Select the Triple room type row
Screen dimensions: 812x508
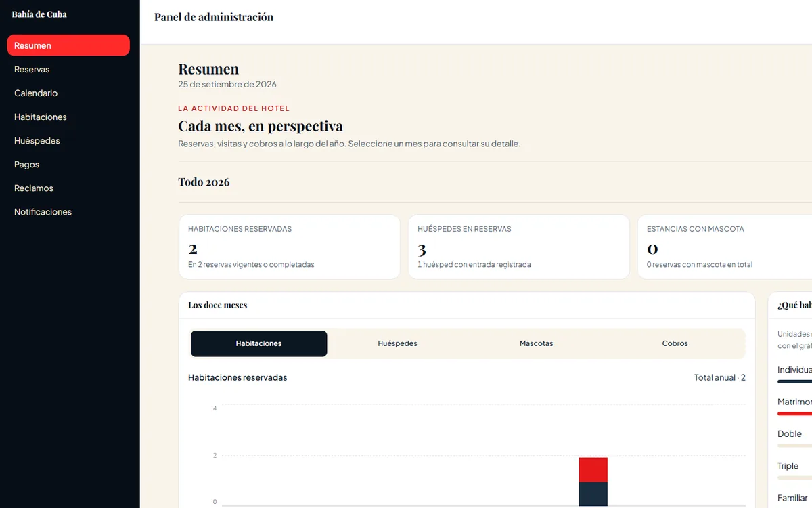click(794, 471)
